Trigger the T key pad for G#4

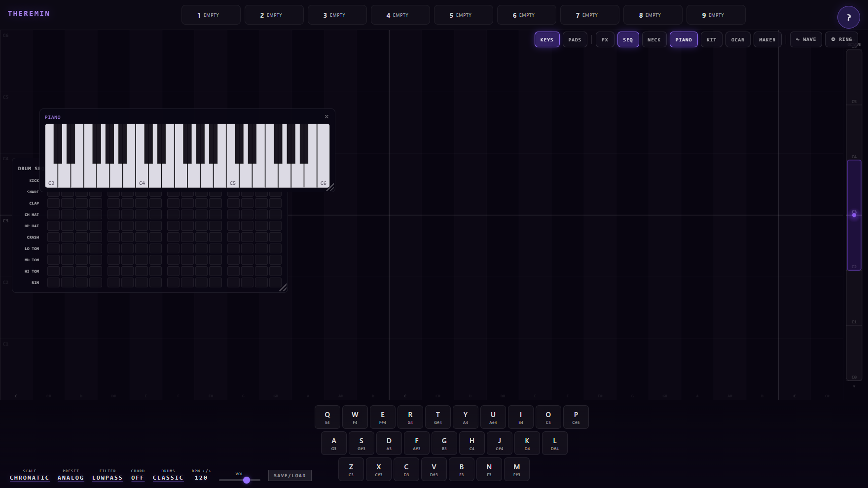[438, 417]
